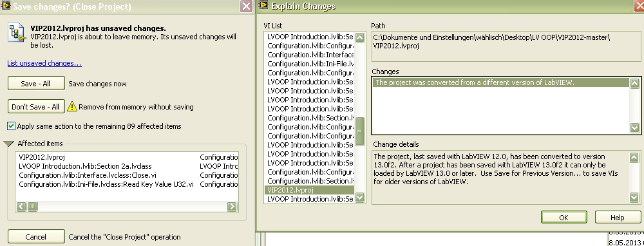Click the LabVIEW icon in Save changes title bar

click(5, 6)
